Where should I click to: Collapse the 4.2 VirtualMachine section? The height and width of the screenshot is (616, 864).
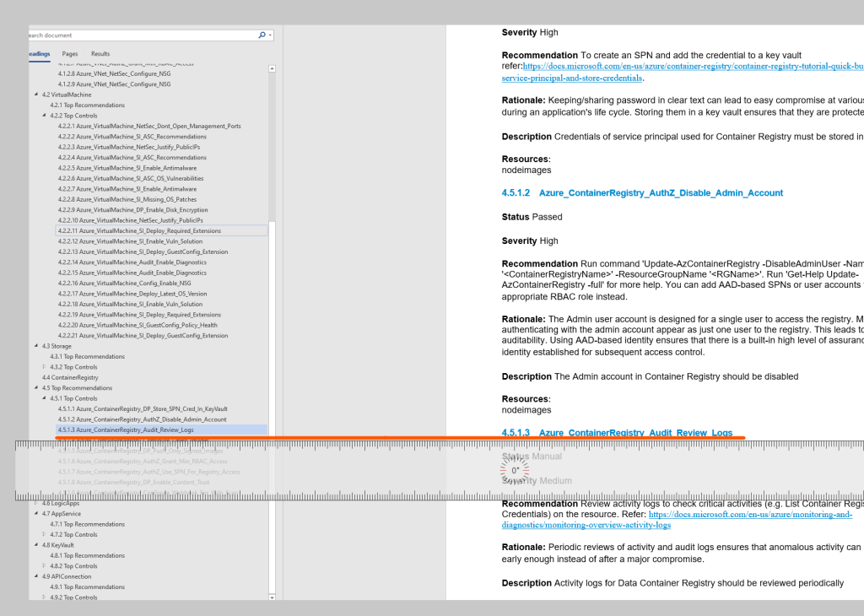point(36,95)
